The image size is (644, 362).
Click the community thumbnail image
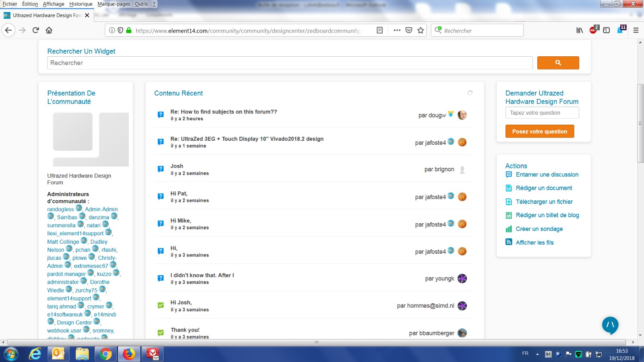pyautogui.click(x=91, y=139)
